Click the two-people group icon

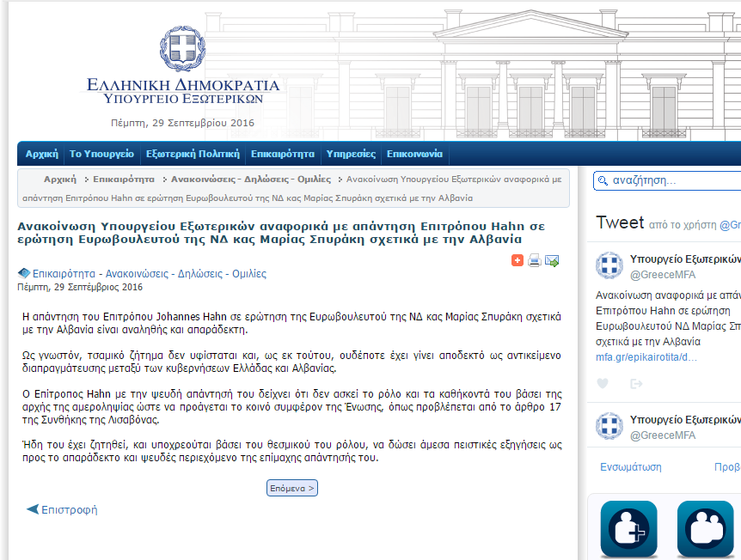[705, 528]
